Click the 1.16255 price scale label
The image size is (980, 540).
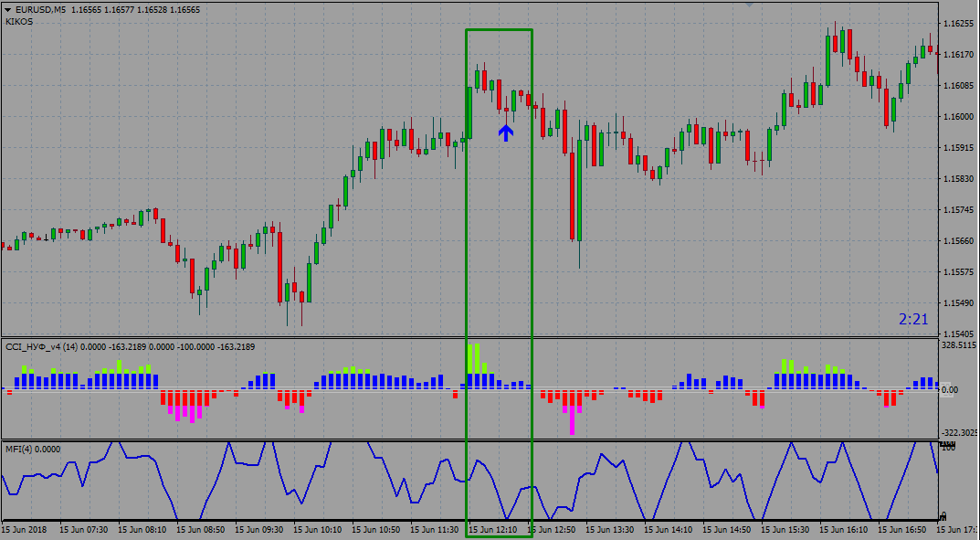tap(959, 24)
